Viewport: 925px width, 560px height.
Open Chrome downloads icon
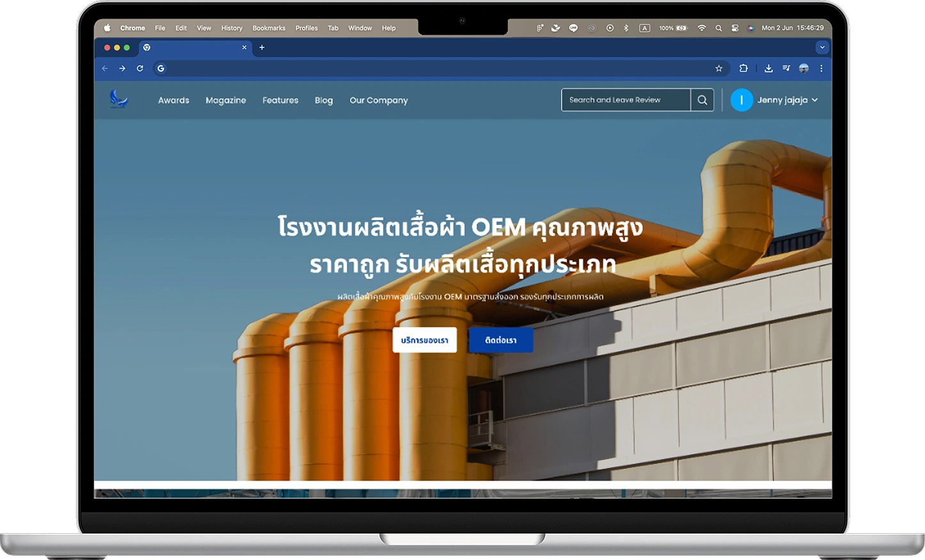click(768, 68)
